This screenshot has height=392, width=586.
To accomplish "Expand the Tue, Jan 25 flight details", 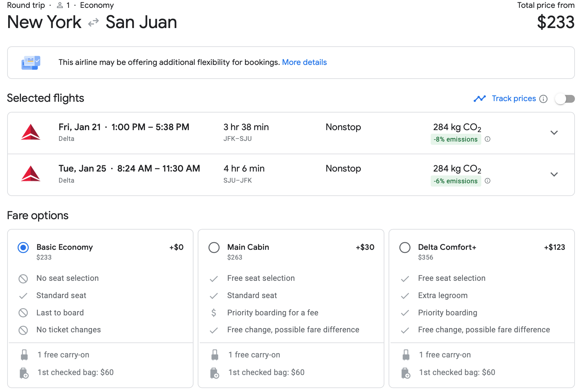I will point(554,174).
